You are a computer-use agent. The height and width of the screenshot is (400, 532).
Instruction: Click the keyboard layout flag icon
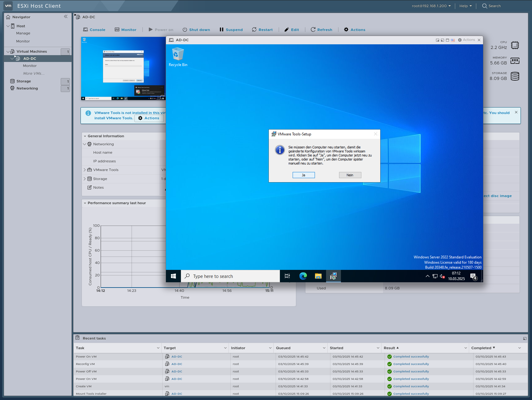(452, 40)
